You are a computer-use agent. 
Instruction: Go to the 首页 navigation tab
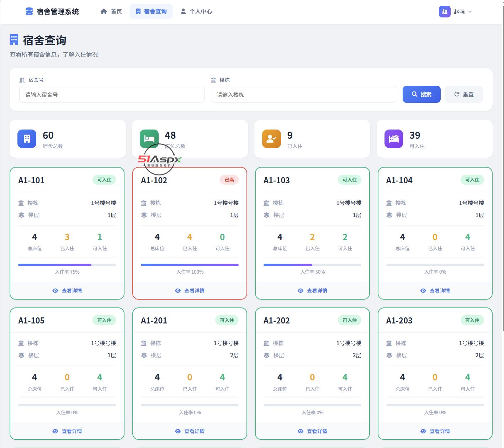(111, 11)
